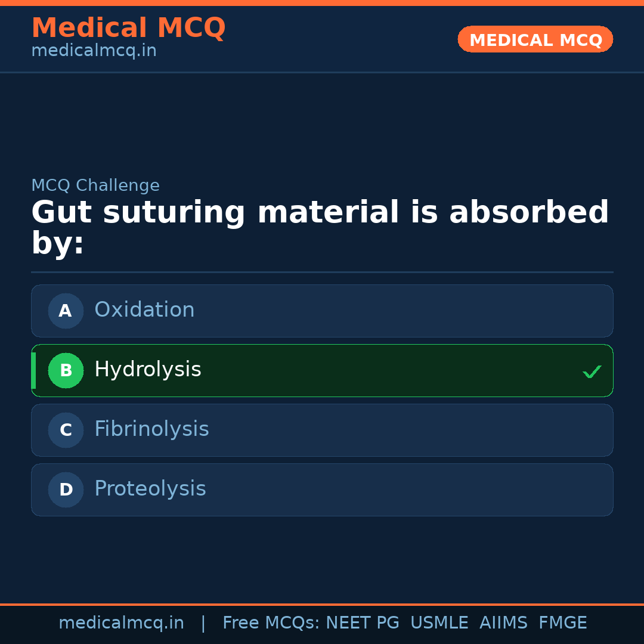Choose the Proteolysis answer text
Viewport: 644px width, 644px height.
tap(150, 489)
